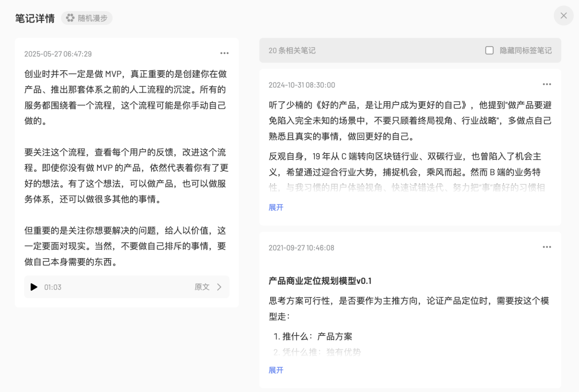Open the 原文 original text
Screen dimensions: 579x392
click(202, 287)
